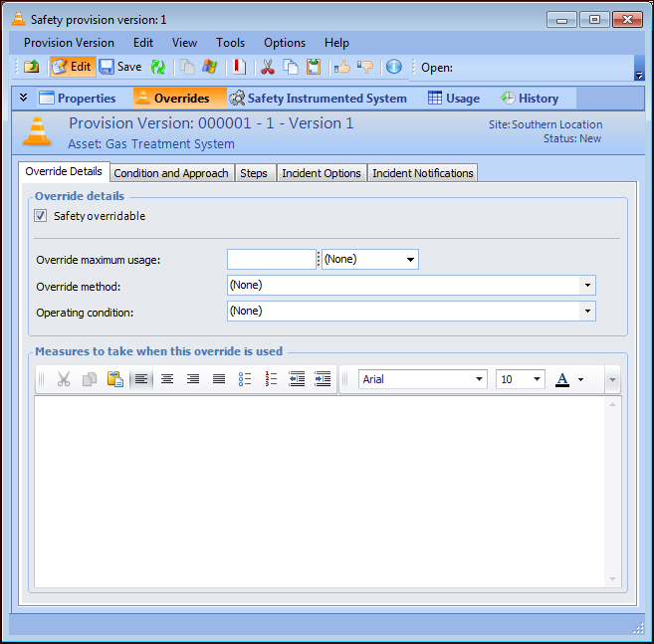
Task: Click the thumbs up approve icon
Action: tap(342, 67)
